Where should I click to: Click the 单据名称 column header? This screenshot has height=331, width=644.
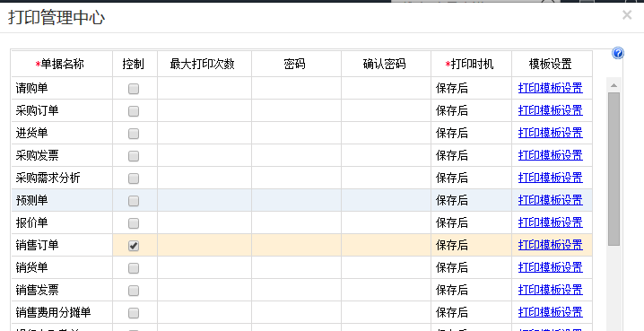tap(62, 64)
